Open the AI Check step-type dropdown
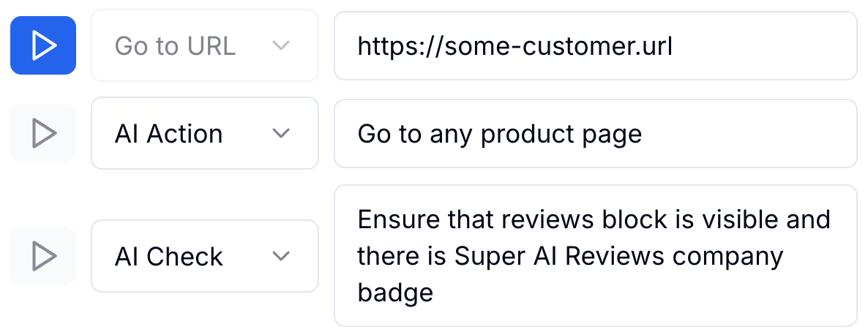Screen dimensions: 868x335 (x=204, y=256)
